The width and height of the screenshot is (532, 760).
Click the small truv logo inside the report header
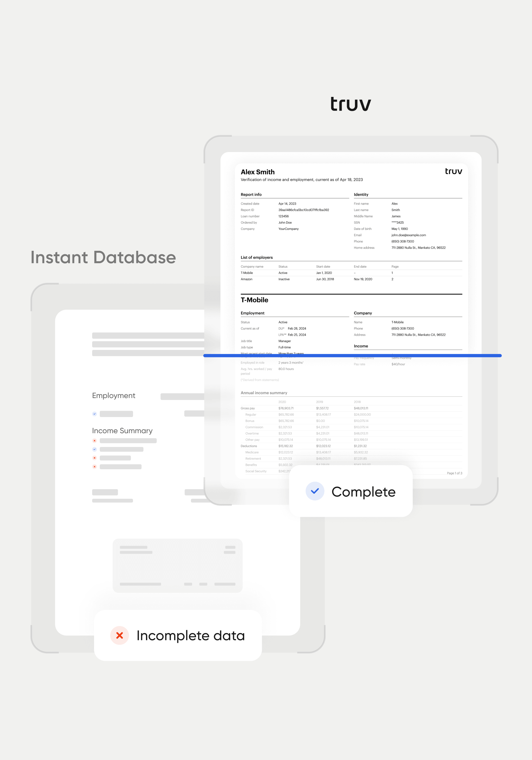point(453,171)
